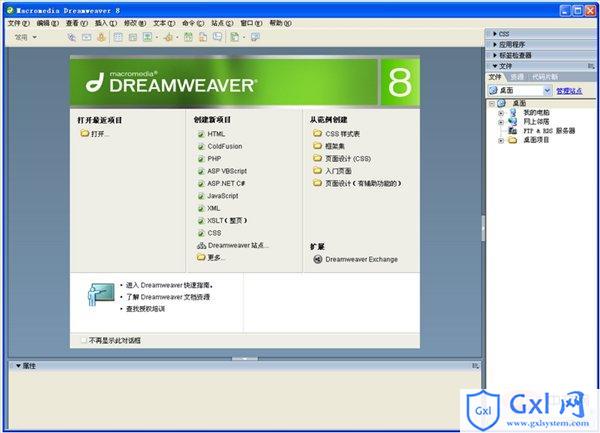Click the 入门页面 sample link

click(338, 171)
